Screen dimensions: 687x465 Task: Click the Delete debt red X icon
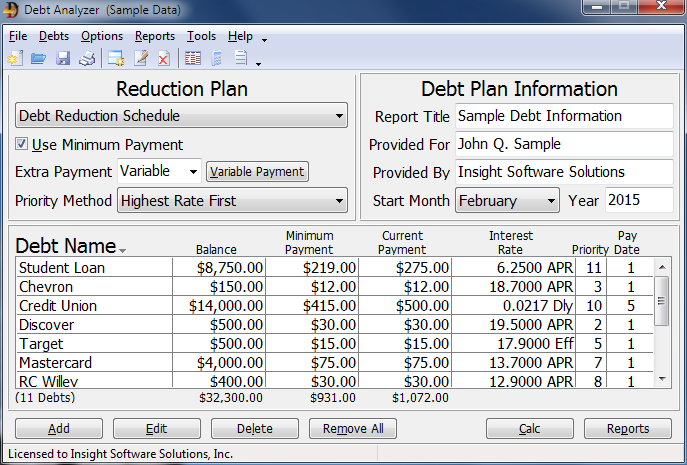[x=163, y=58]
